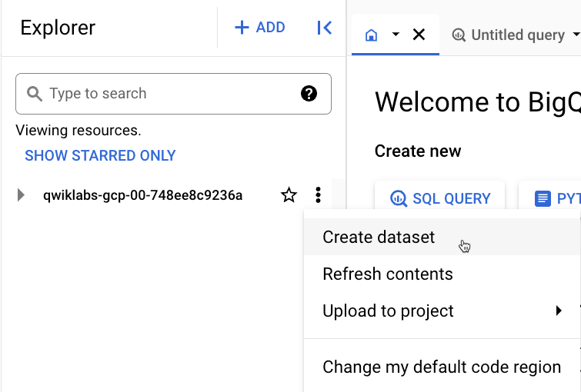Click the help question mark in the search box
581x392 pixels.
click(x=309, y=94)
